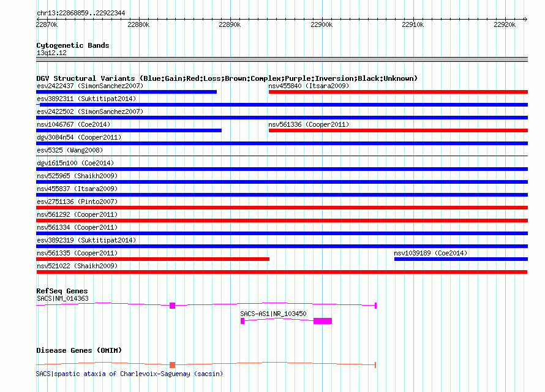Image resolution: width=545 pixels, height=392 pixels.
Task: Click the nsv1039189 (Coe2014) blue bar
Action: pos(461,259)
